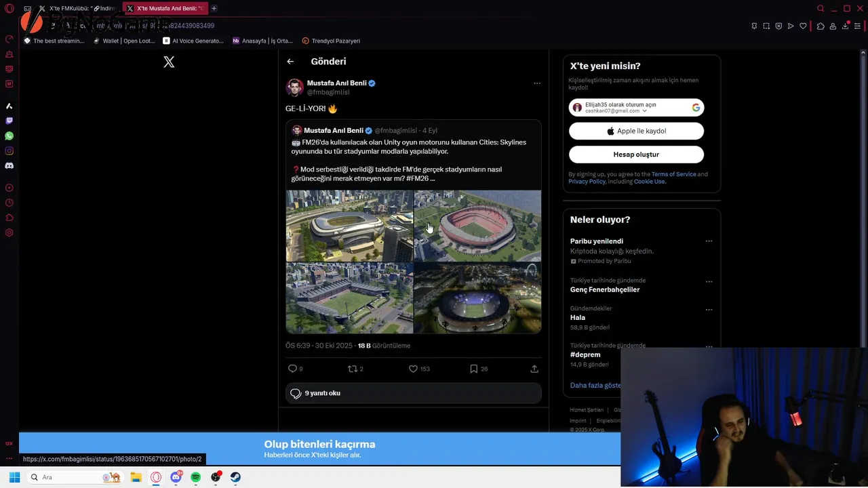Open sidebar history clock icon
Viewport: 868px width, 488px height.
click(x=9, y=203)
